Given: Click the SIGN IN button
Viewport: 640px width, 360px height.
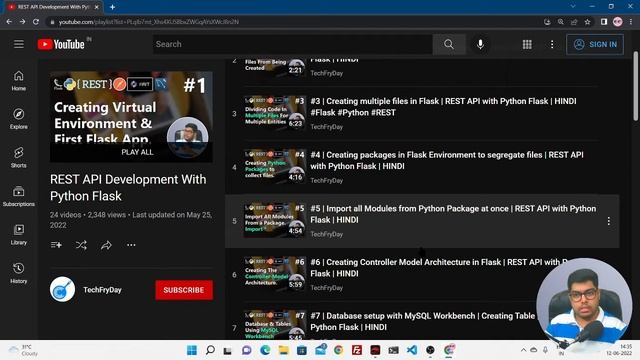Looking at the screenshot, I should 595,44.
